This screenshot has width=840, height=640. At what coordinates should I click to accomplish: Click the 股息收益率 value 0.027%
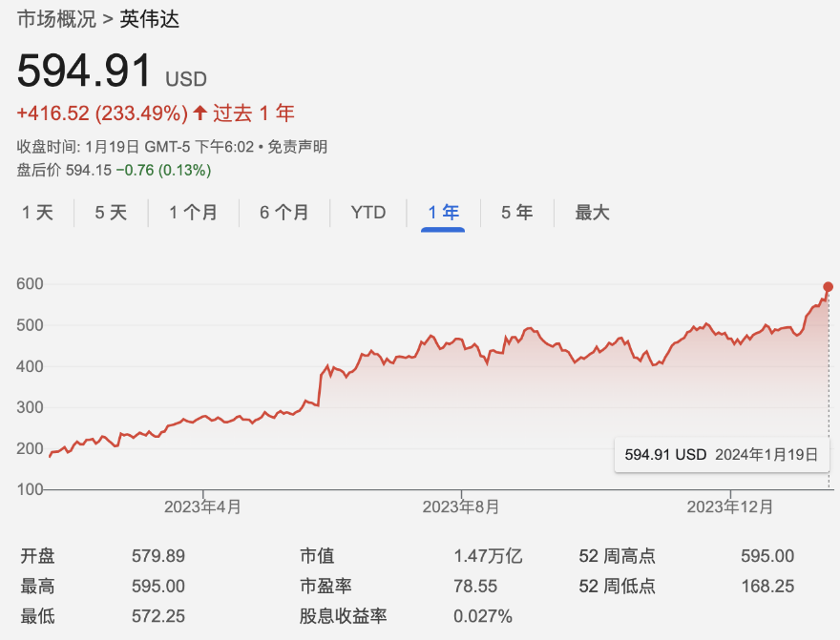point(483,616)
